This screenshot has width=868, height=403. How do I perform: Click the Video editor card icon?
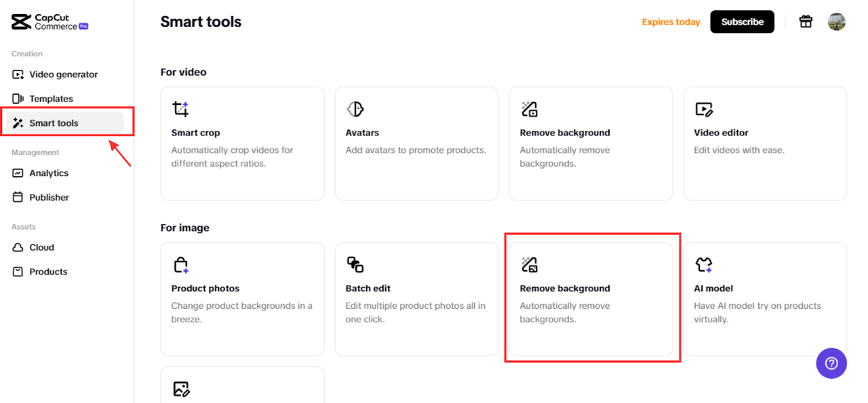[704, 109]
